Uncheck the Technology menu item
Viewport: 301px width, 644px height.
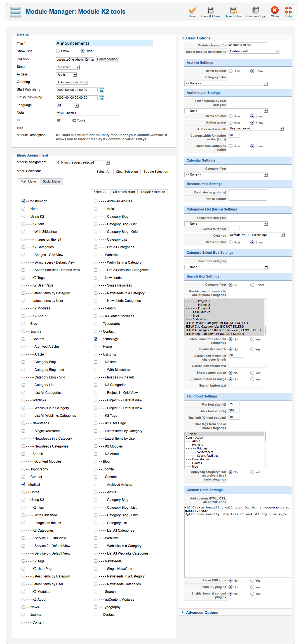click(x=96, y=339)
